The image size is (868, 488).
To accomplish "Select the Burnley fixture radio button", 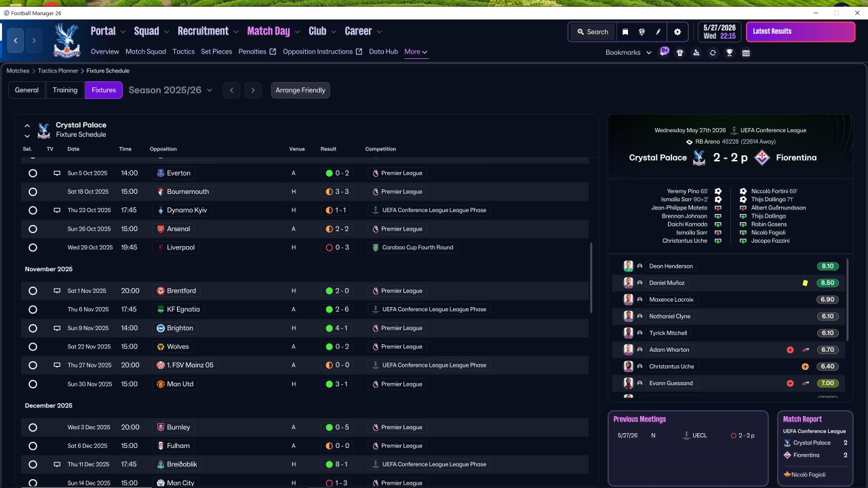I will click(33, 428).
